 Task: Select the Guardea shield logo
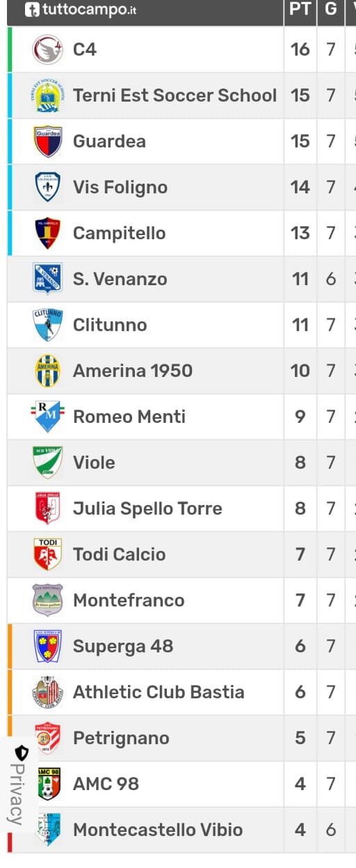pyautogui.click(x=48, y=141)
